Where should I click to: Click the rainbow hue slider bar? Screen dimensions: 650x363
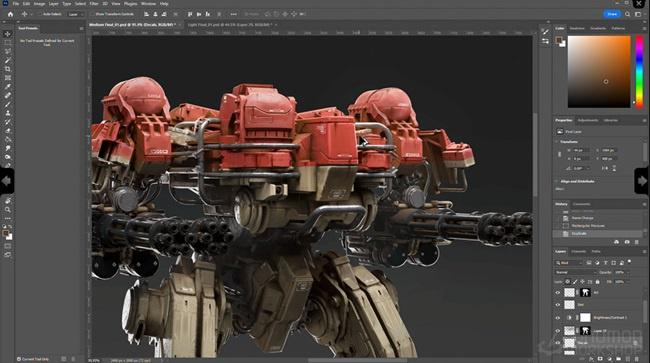[639, 72]
